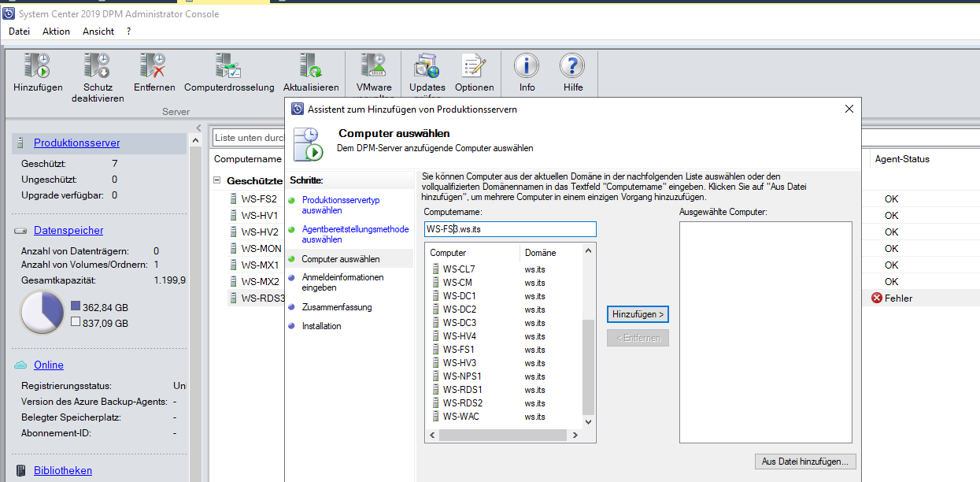Select WS-HV3 in the computer list

(x=459, y=363)
